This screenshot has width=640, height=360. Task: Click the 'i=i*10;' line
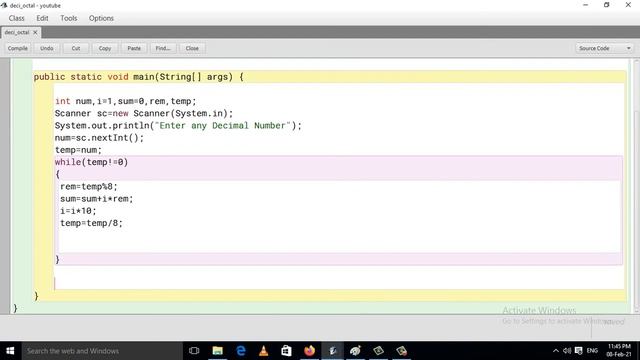[78, 211]
